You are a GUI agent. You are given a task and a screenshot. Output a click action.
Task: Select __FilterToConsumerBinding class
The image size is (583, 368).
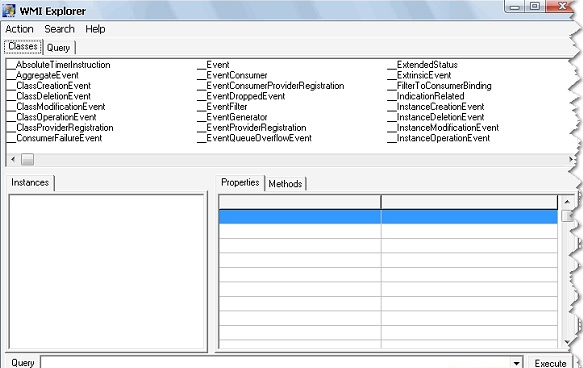[440, 86]
